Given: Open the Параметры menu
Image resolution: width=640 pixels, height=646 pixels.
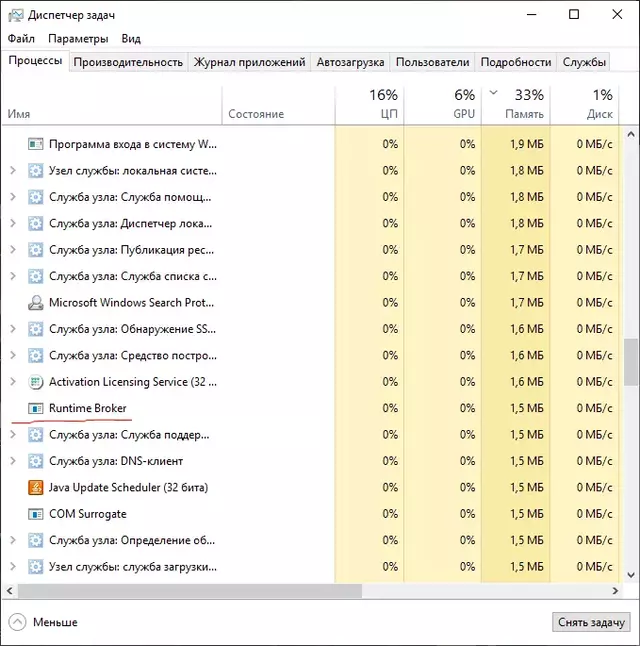Looking at the screenshot, I should 77,39.
